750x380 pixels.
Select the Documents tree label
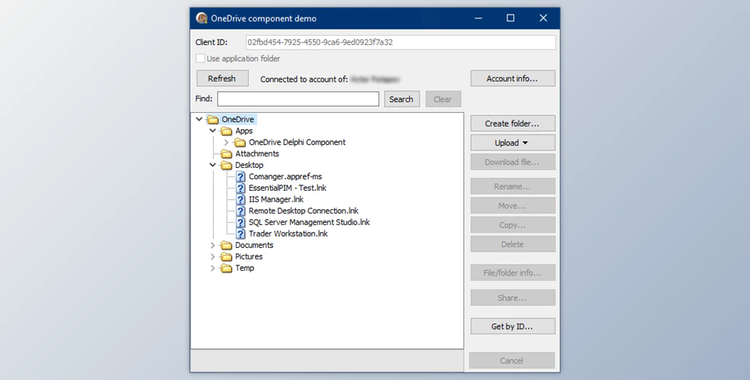coord(254,246)
